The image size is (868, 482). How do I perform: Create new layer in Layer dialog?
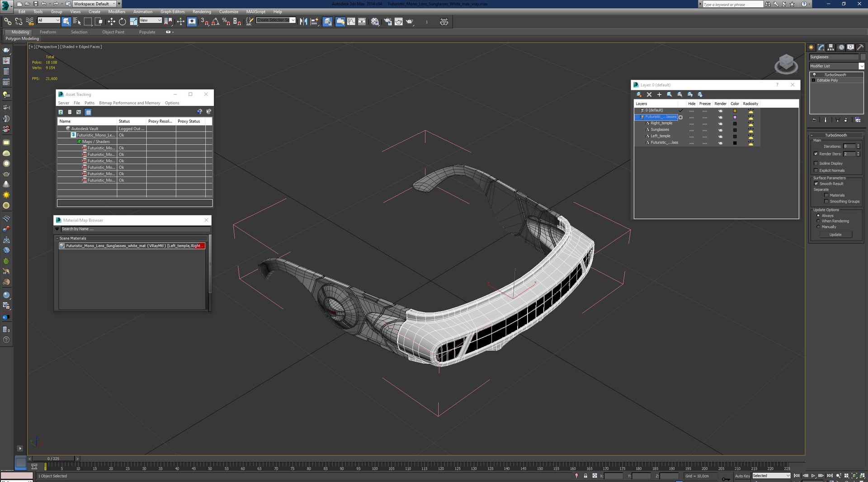[x=639, y=95]
